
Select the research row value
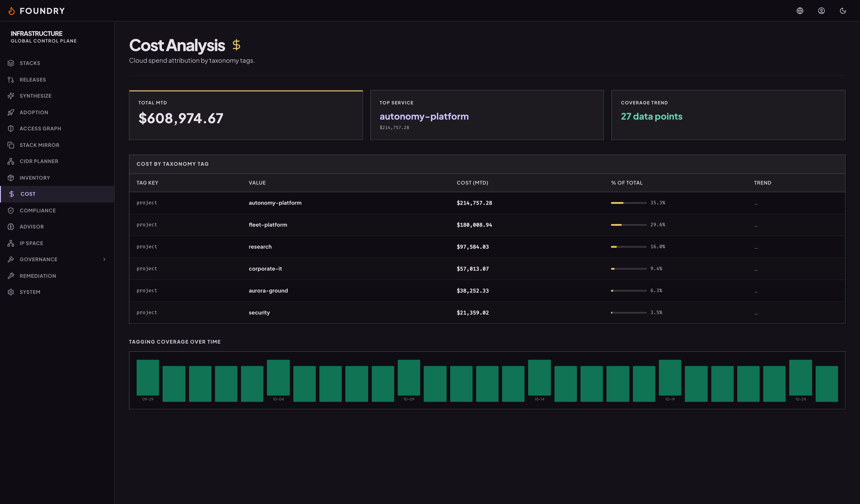point(260,247)
